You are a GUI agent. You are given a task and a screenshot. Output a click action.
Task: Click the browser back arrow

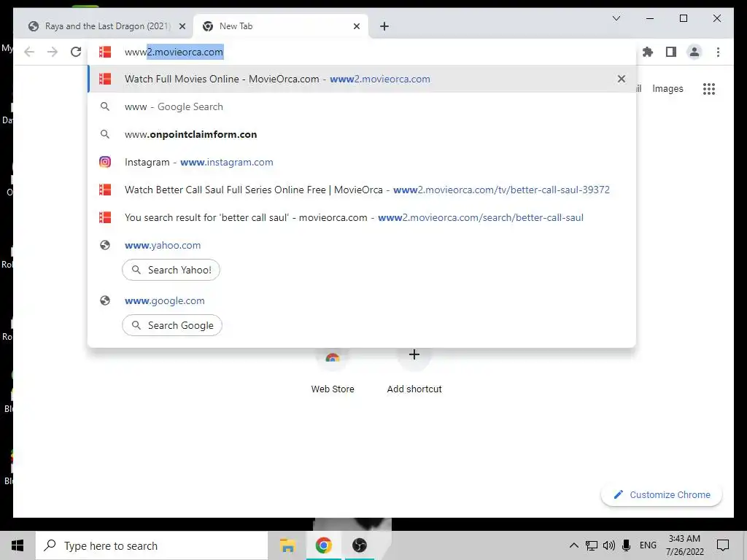(29, 52)
